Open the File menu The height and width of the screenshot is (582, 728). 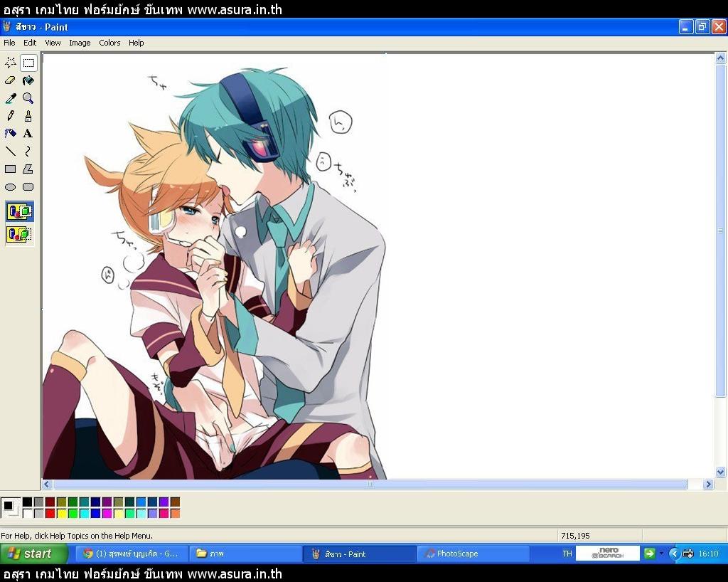pyautogui.click(x=9, y=43)
